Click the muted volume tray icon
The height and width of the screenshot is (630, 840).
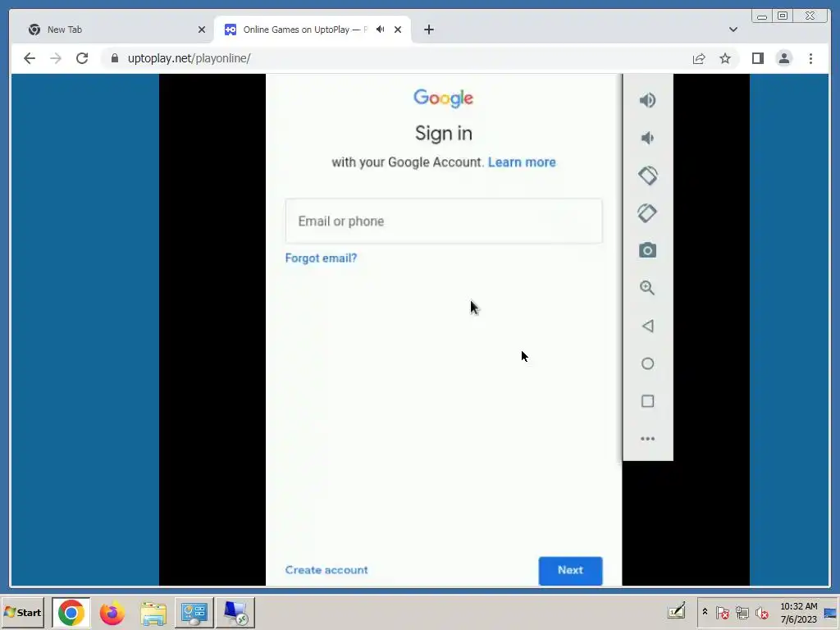click(761, 612)
